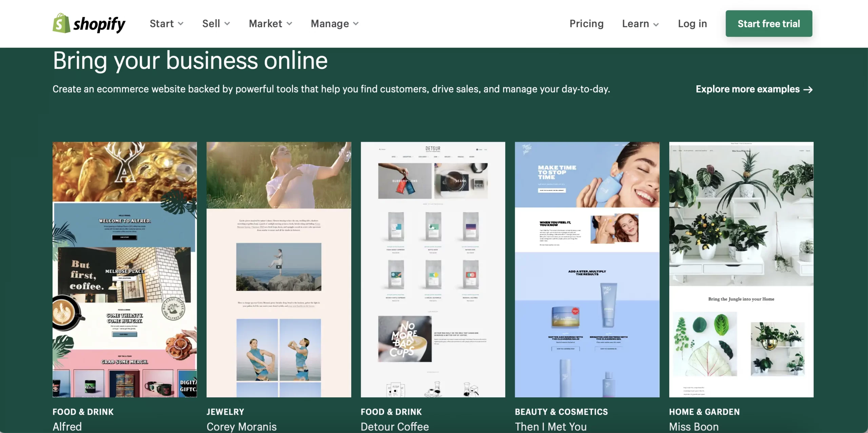
Task: Click the Detour Coffee store name
Action: coord(395,427)
